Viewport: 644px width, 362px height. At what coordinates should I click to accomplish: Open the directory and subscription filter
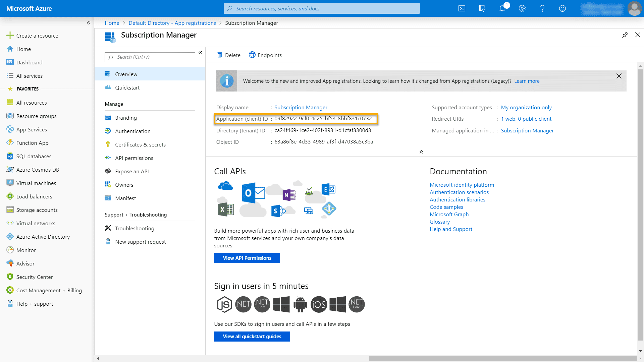[x=482, y=8]
